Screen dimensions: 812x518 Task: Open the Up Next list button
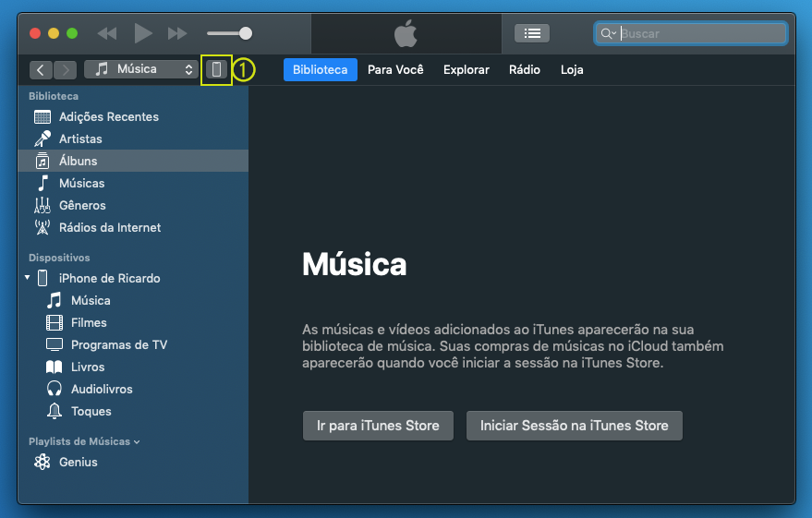click(x=532, y=33)
